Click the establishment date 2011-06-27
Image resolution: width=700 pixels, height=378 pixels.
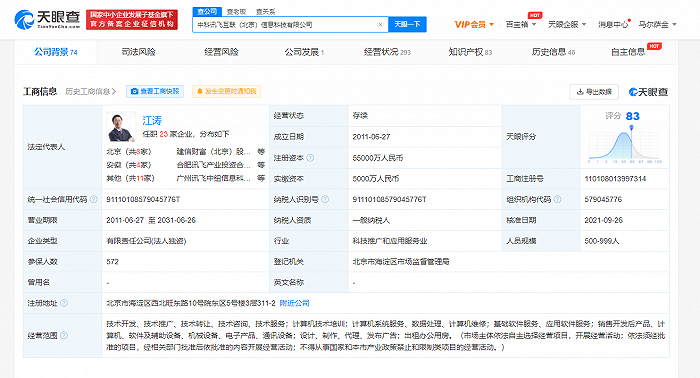(371, 137)
